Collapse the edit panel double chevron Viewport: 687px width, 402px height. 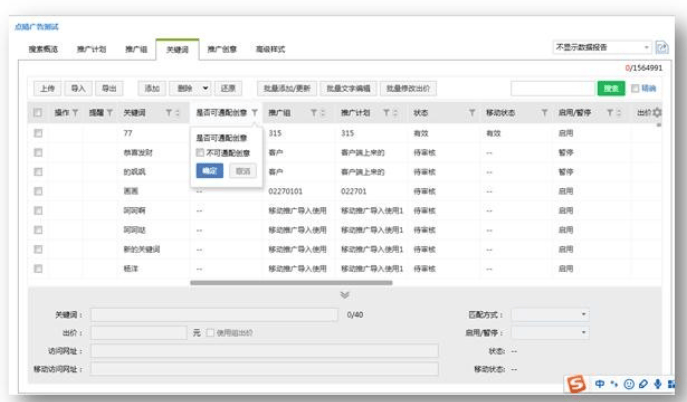tap(345, 295)
